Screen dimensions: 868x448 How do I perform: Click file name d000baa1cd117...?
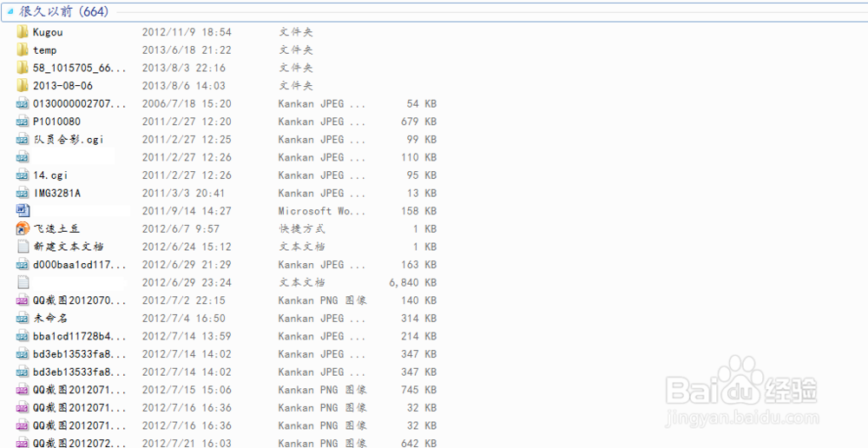[80, 264]
